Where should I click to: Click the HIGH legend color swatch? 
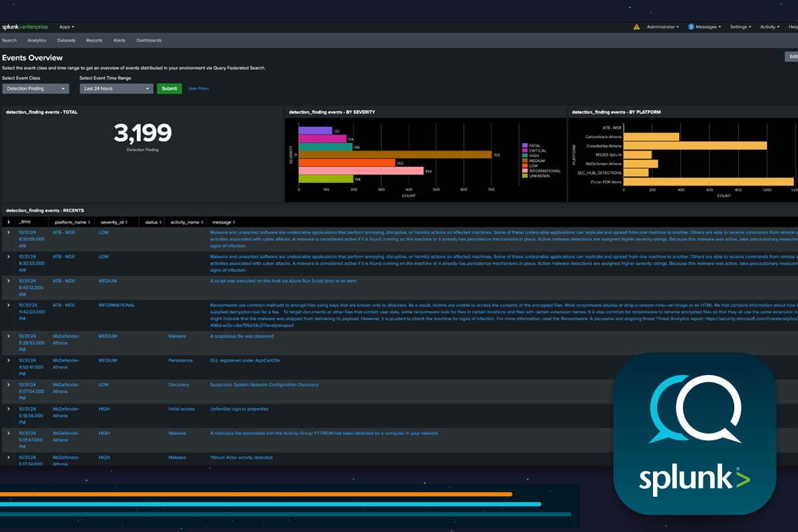[x=525, y=155]
